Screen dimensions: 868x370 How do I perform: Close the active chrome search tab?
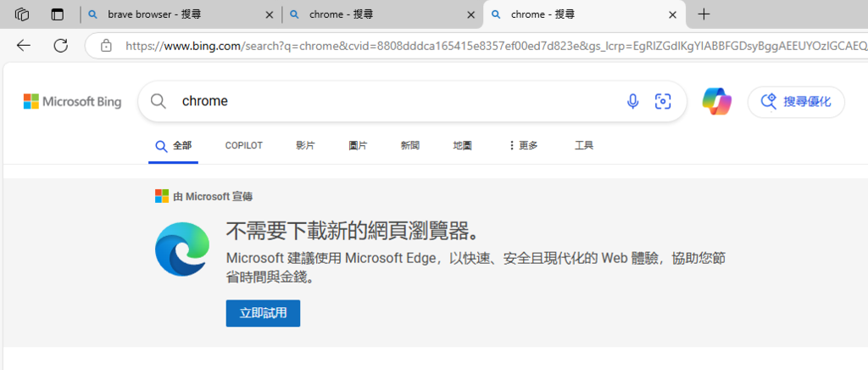tap(672, 15)
